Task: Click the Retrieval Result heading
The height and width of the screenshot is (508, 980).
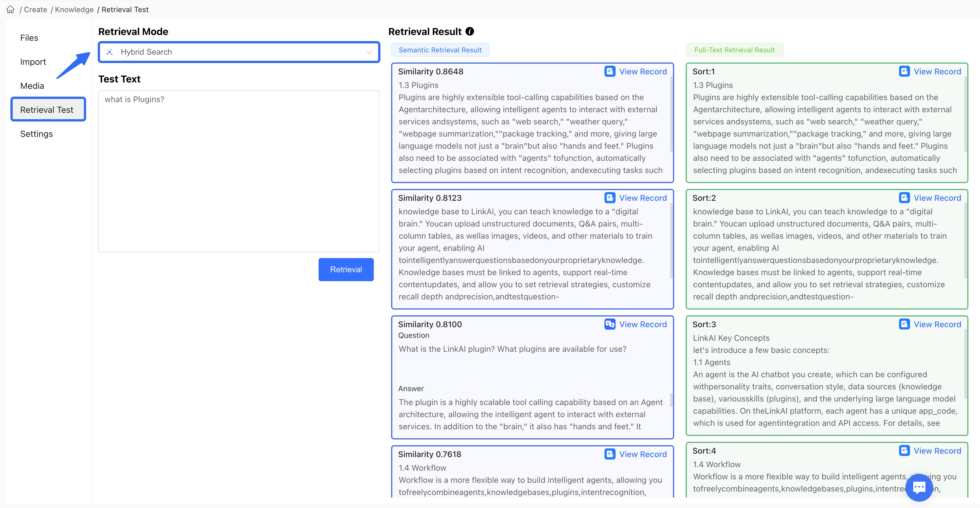Action: (x=425, y=32)
